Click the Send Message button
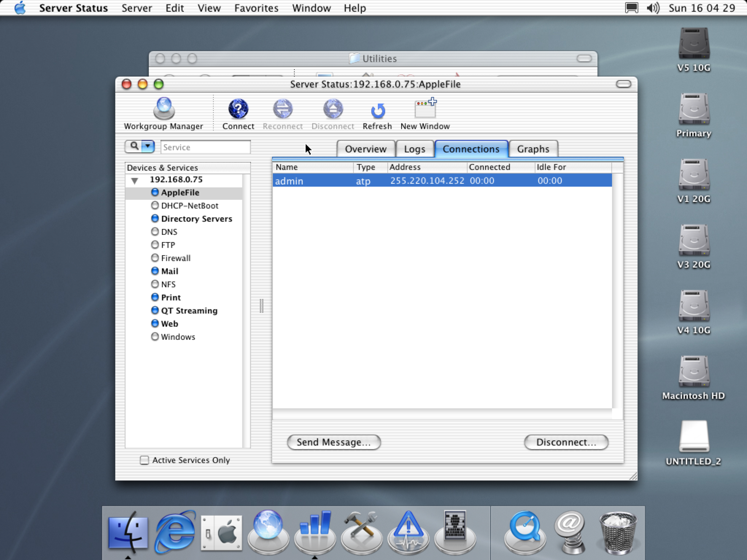Screen dimensions: 747x560 [x=334, y=442]
